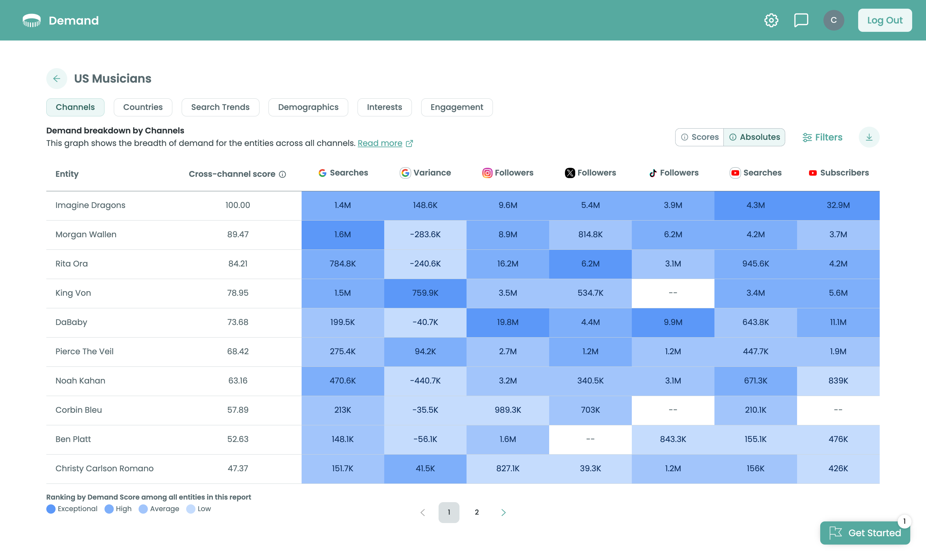Go back using the arrow beside US Musicians
The height and width of the screenshot is (560, 926).
(57, 78)
